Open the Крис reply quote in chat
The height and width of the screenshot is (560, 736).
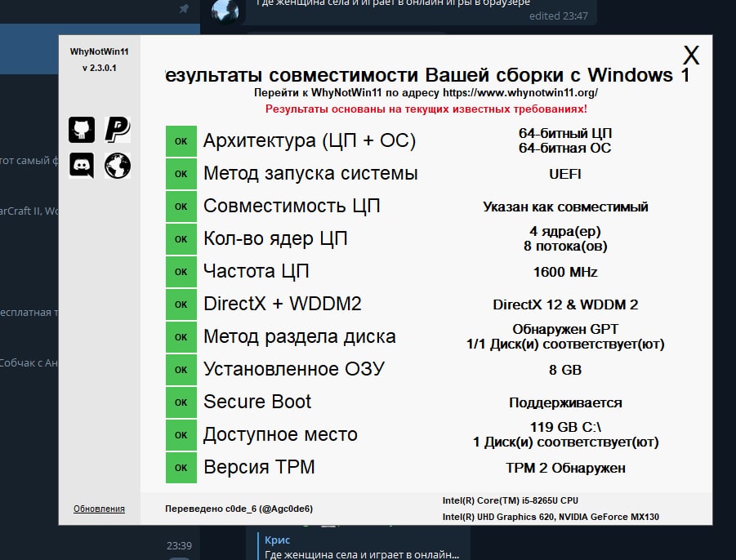[361, 546]
